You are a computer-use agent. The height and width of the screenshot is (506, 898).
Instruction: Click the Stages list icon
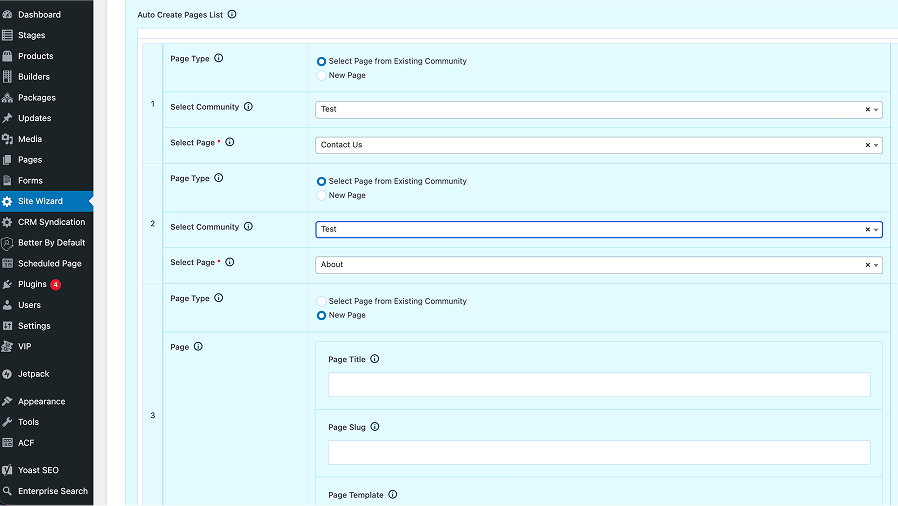pos(7,35)
